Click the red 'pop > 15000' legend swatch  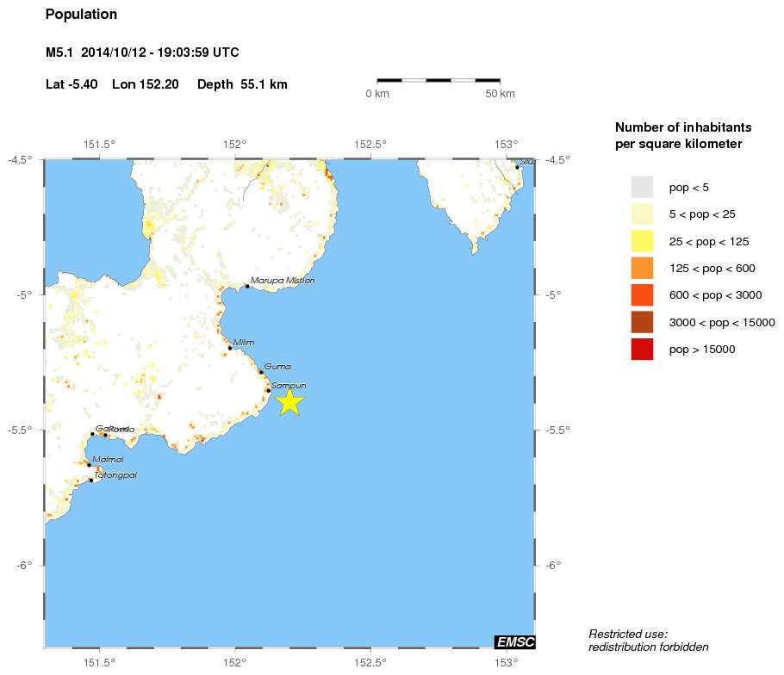click(x=642, y=350)
